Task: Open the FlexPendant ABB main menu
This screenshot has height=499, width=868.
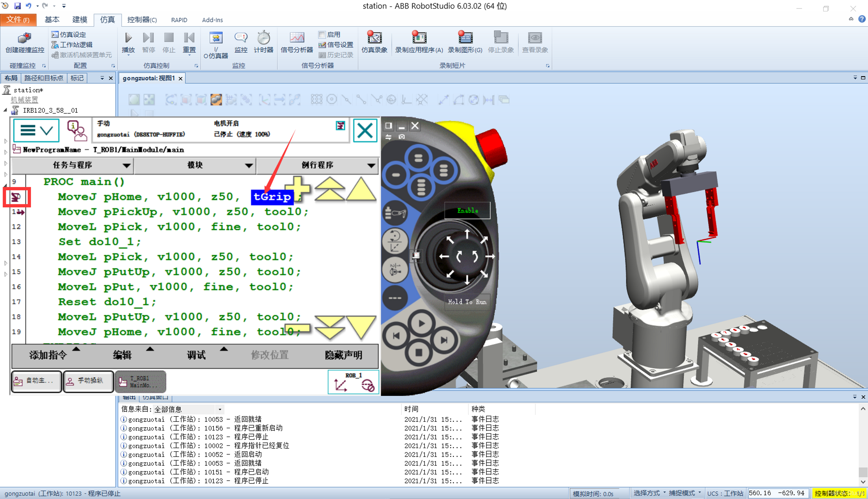Action: point(36,130)
